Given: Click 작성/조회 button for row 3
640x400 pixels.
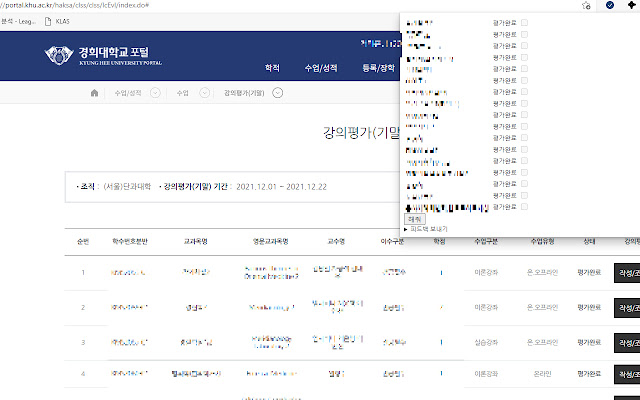Looking at the screenshot, I should [x=627, y=343].
